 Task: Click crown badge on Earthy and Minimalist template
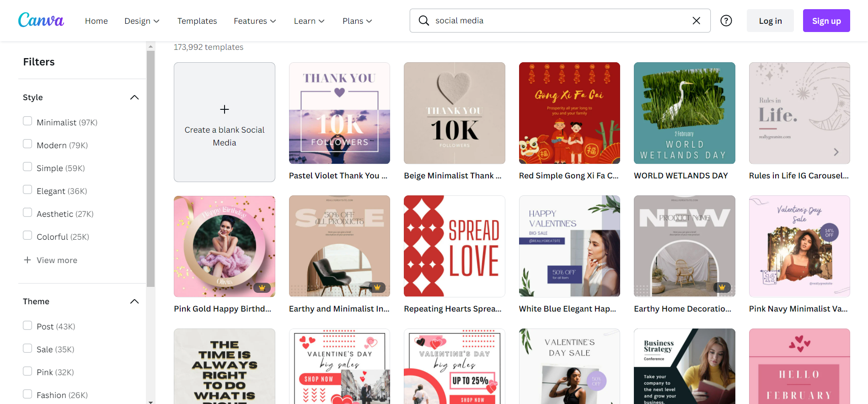point(377,288)
